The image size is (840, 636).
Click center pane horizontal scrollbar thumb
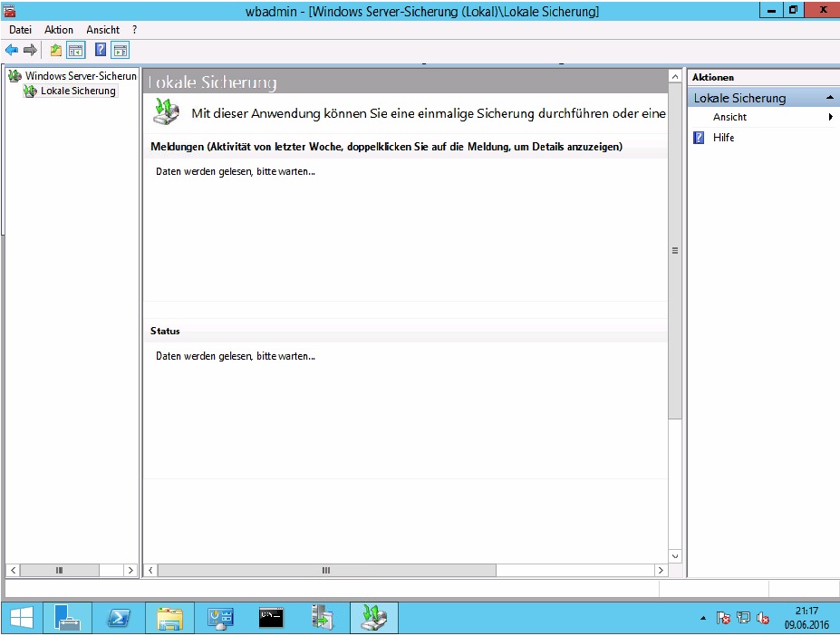coord(326,570)
